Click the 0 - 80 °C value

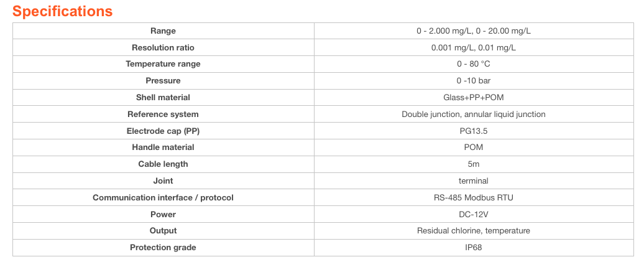pos(474,64)
